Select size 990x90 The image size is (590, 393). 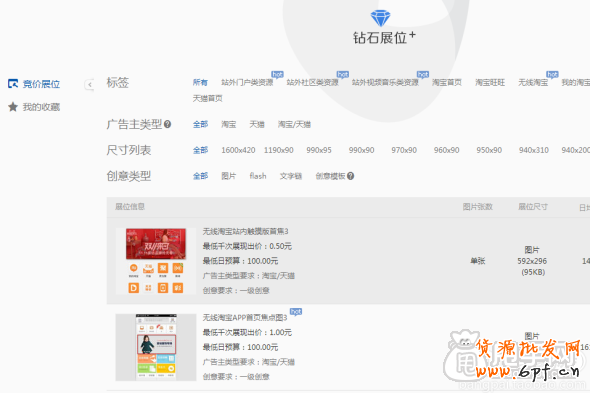coord(361,150)
